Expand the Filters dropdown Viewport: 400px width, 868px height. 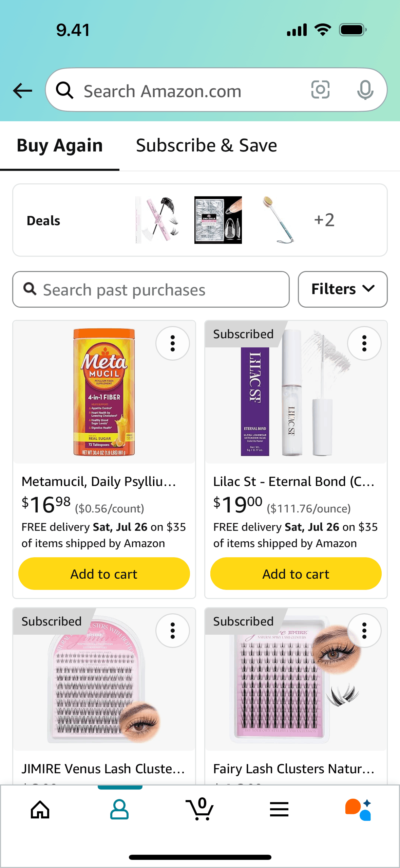pos(342,289)
